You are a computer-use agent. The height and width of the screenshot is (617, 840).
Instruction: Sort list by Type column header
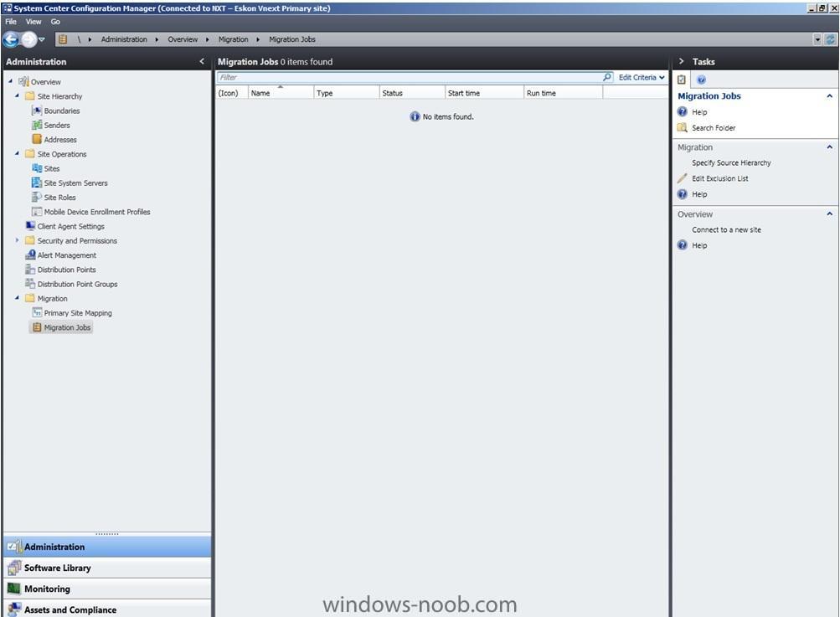[x=346, y=93]
